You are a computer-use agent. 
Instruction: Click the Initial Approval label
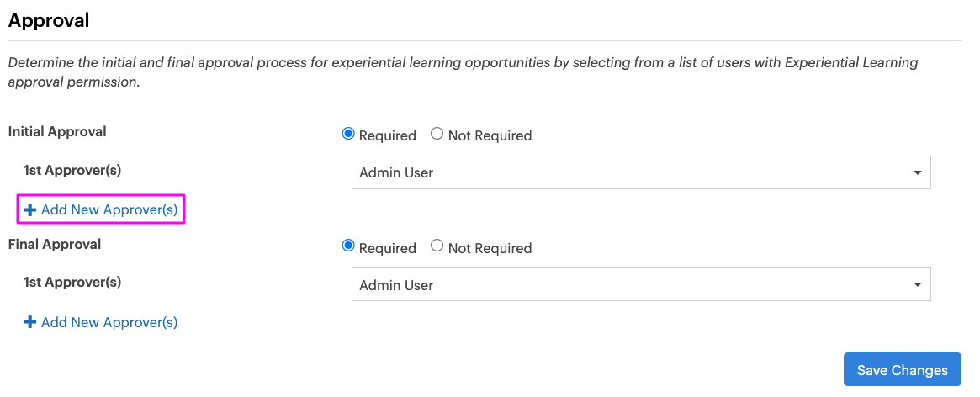click(x=57, y=131)
